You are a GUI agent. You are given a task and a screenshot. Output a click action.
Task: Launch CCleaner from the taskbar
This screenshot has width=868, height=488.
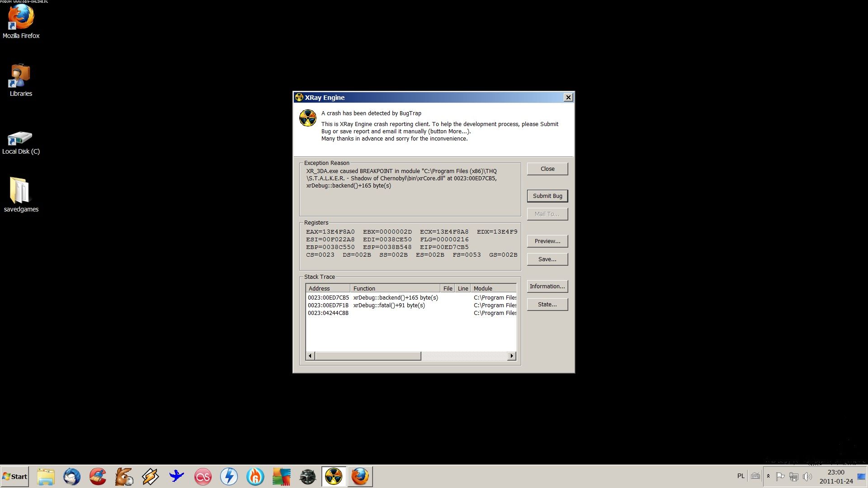point(98,477)
